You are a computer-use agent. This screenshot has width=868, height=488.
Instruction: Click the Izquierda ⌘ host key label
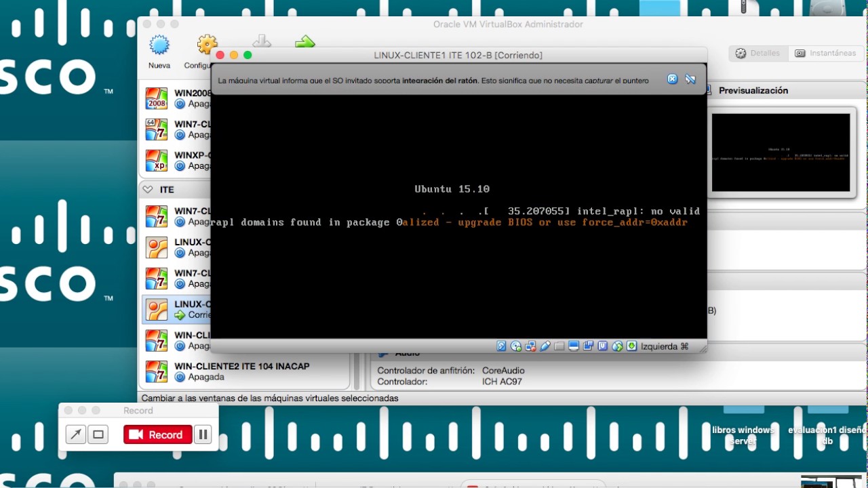pos(665,346)
